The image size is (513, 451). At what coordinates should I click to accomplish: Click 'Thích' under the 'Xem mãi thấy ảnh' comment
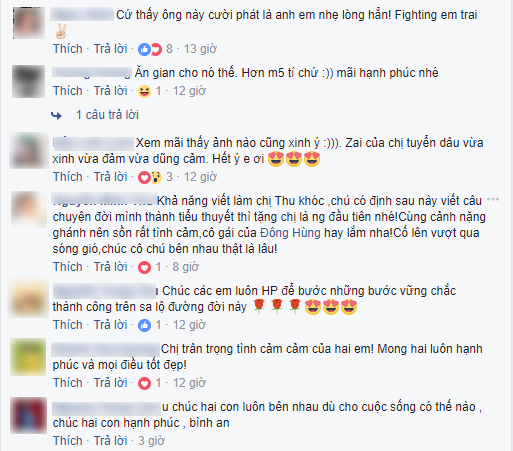pyautogui.click(x=68, y=177)
